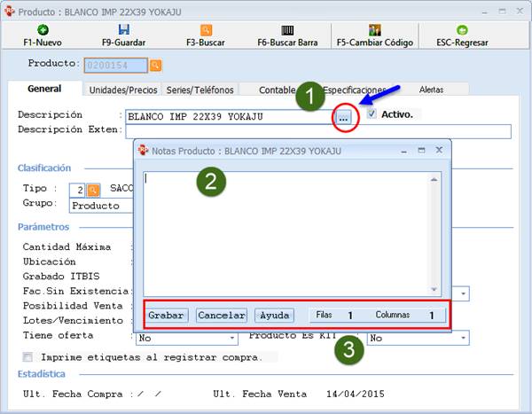This screenshot has height=414, width=532.
Task: Click the F5-Cambiar Código icon
Action: coord(374,29)
